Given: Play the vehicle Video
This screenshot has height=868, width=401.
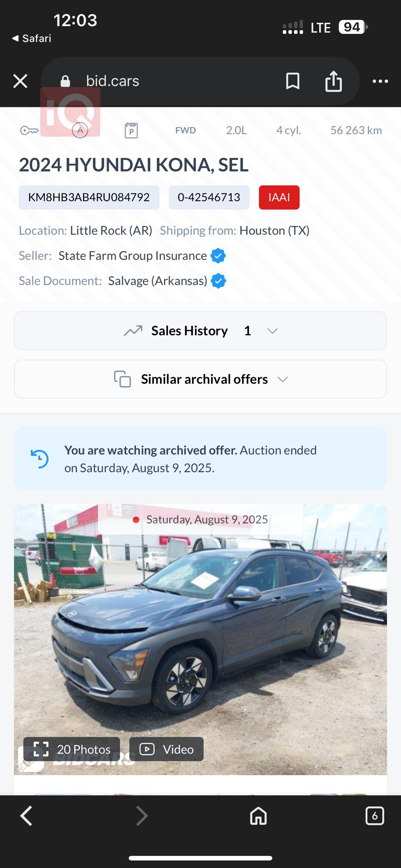Looking at the screenshot, I should coord(166,749).
